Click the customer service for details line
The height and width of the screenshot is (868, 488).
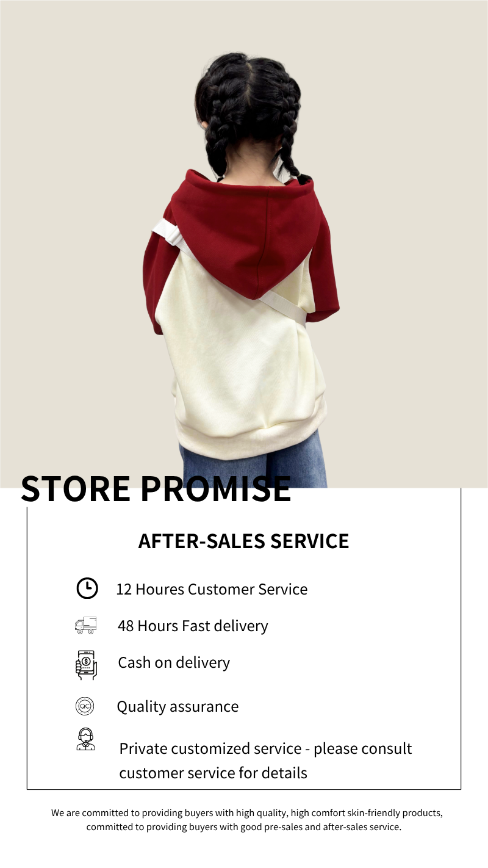coord(213,773)
